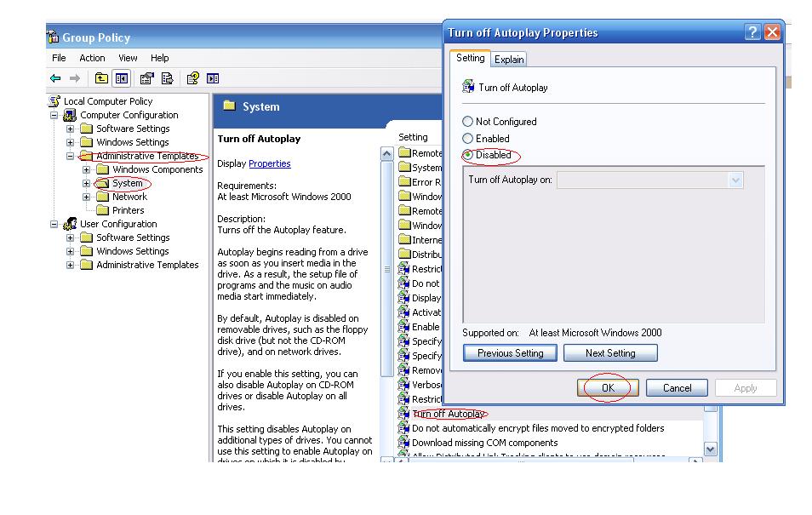The image size is (812, 515).
Task: Click the Download missing COM components icon
Action: point(404,443)
